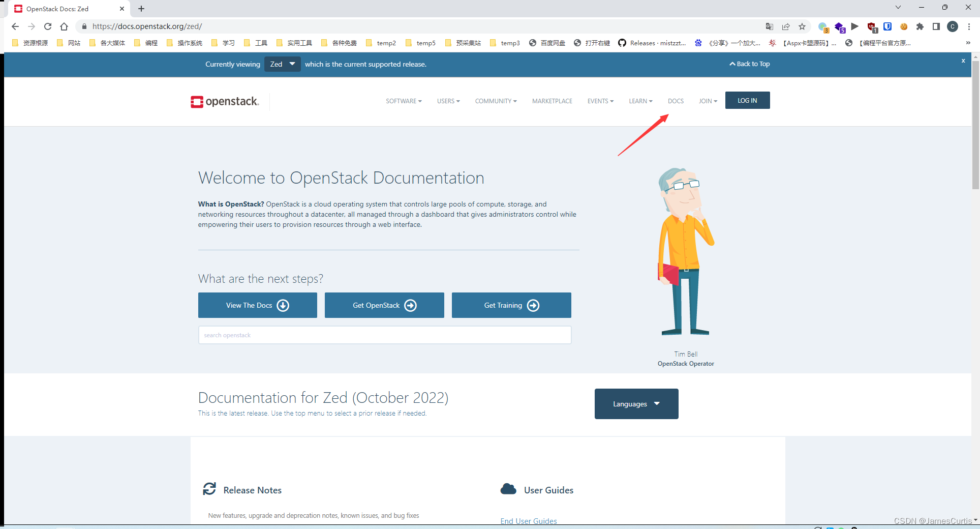Go back to the previous page
The image size is (980, 529).
point(15,26)
